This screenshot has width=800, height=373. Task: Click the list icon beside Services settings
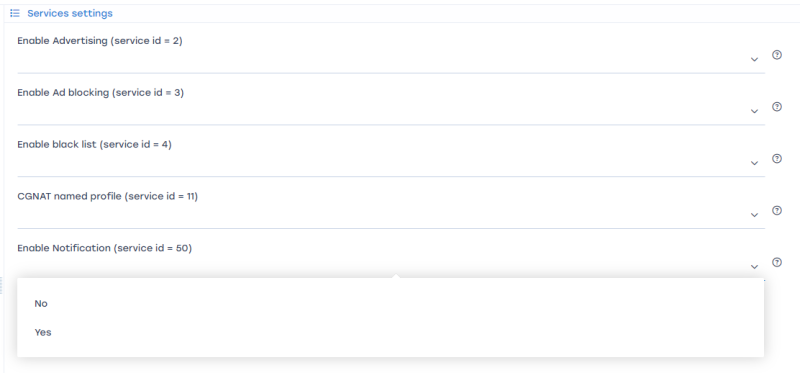click(15, 13)
